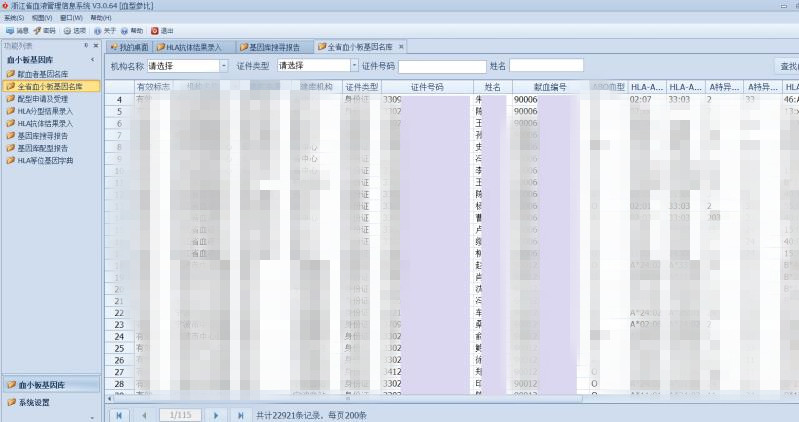Go to next page arrow in pager
Image resolution: width=799 pixels, height=422 pixels.
pyautogui.click(x=216, y=415)
